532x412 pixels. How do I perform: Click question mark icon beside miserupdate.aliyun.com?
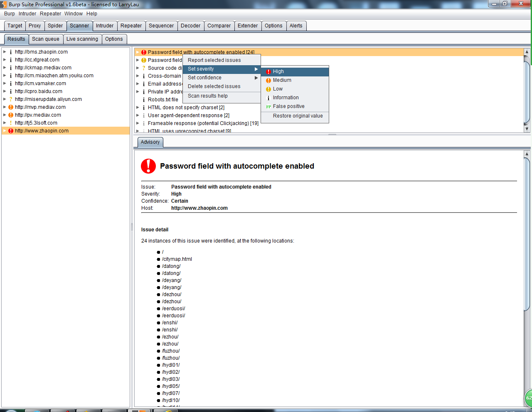point(11,99)
